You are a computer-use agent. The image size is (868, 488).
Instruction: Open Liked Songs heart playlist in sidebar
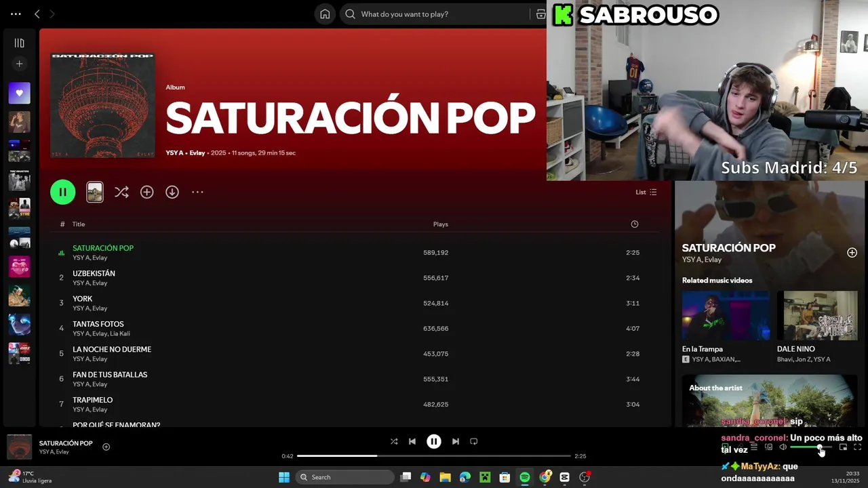tap(19, 93)
